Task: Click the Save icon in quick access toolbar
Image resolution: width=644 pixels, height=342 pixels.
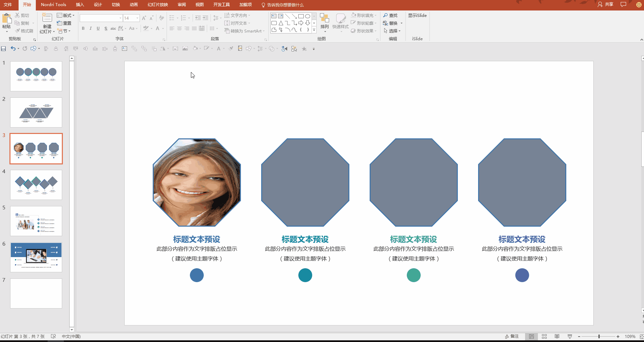Action: point(3,49)
